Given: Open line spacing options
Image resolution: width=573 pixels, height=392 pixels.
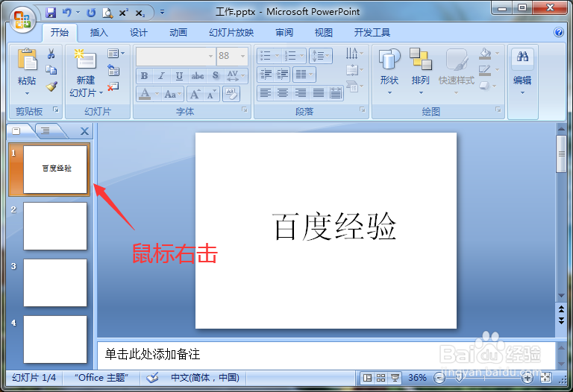Looking at the screenshot, I should click(321, 56).
